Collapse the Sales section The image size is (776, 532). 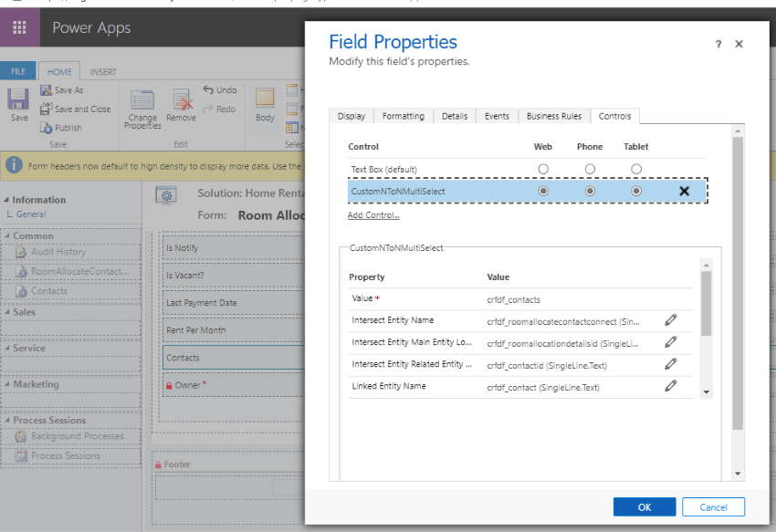coord(7,312)
